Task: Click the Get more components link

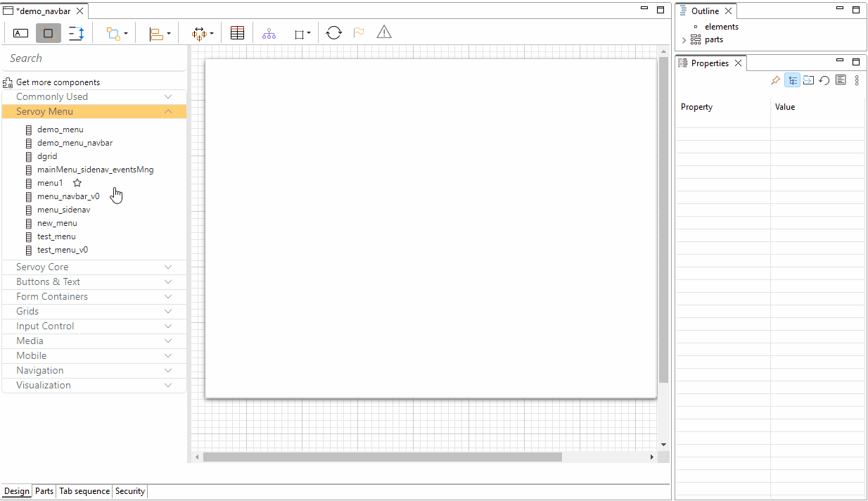Action: [x=58, y=82]
